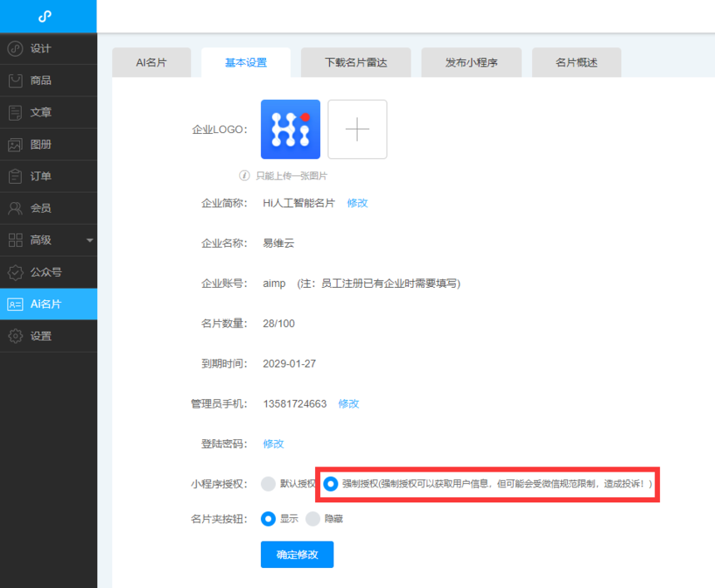This screenshot has height=588, width=715.
Task: Click 修改 next to 管理员手机
Action: tap(349, 403)
